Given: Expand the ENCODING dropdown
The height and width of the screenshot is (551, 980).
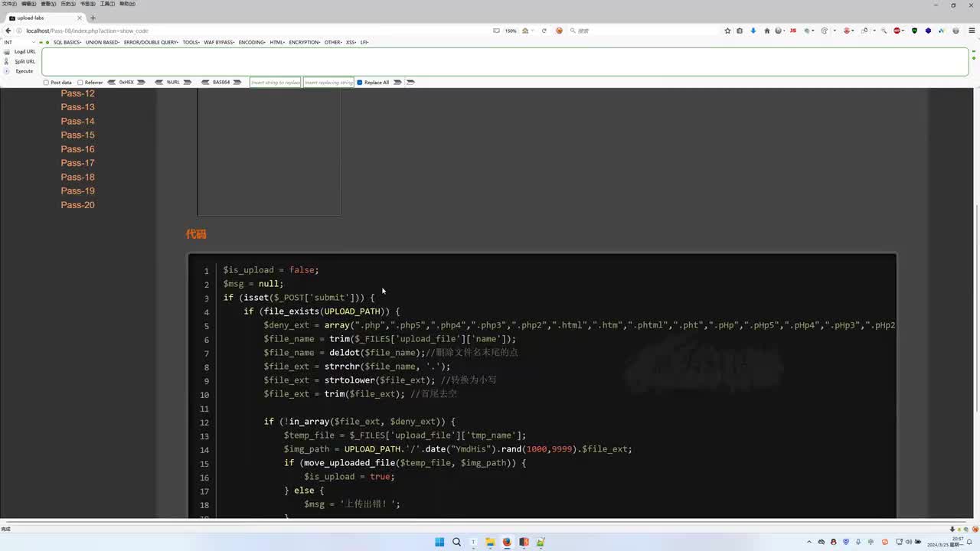Looking at the screenshot, I should [x=252, y=42].
